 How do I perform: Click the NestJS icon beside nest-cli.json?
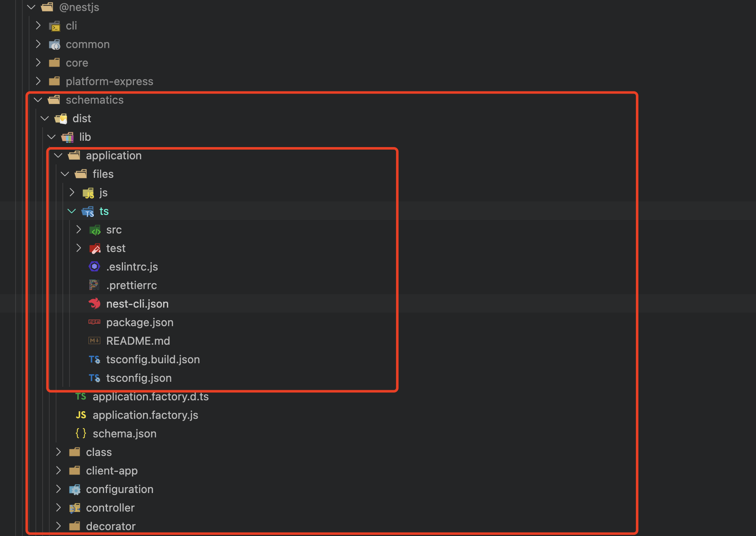coord(94,303)
